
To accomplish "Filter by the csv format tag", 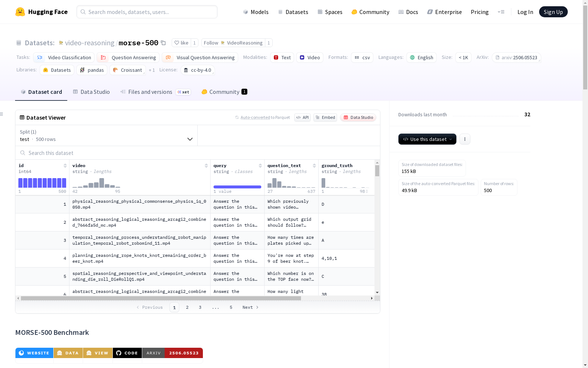I will [362, 57].
